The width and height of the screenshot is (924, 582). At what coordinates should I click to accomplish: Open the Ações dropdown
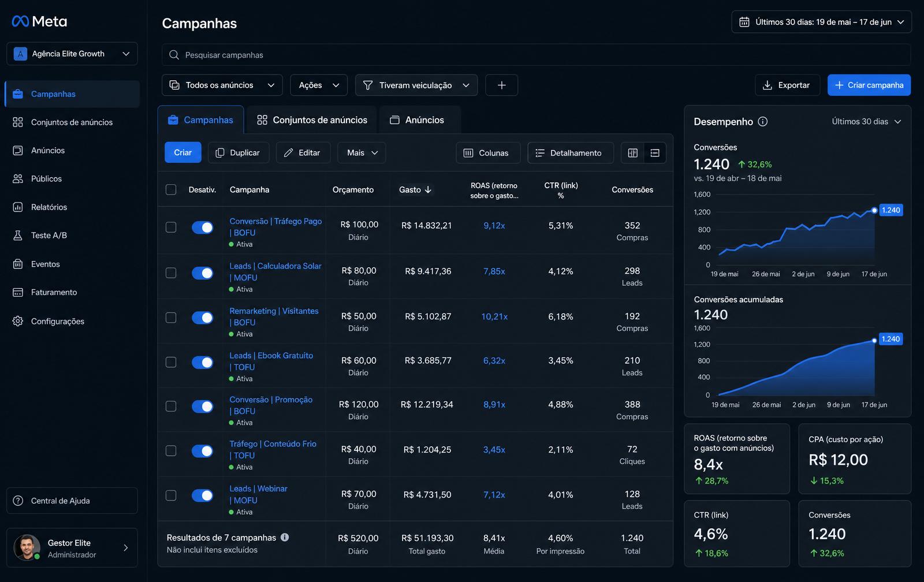tap(319, 85)
